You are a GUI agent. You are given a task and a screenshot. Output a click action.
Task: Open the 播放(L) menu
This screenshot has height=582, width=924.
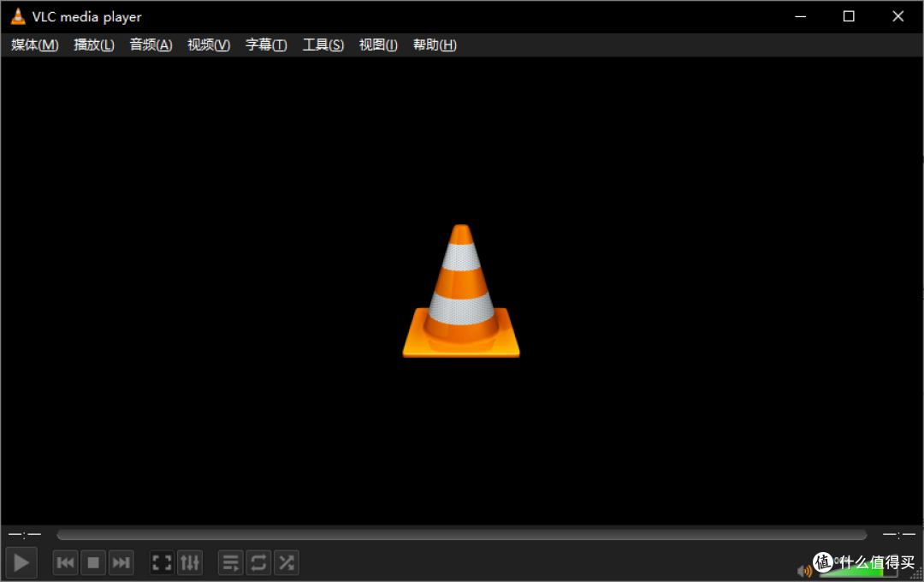[94, 45]
